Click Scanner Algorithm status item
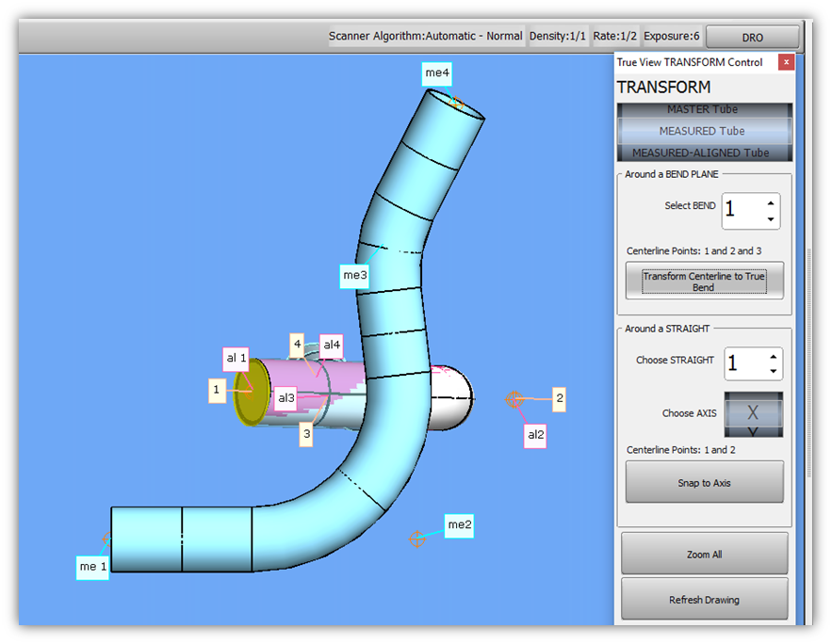832x644 pixels. [425, 37]
